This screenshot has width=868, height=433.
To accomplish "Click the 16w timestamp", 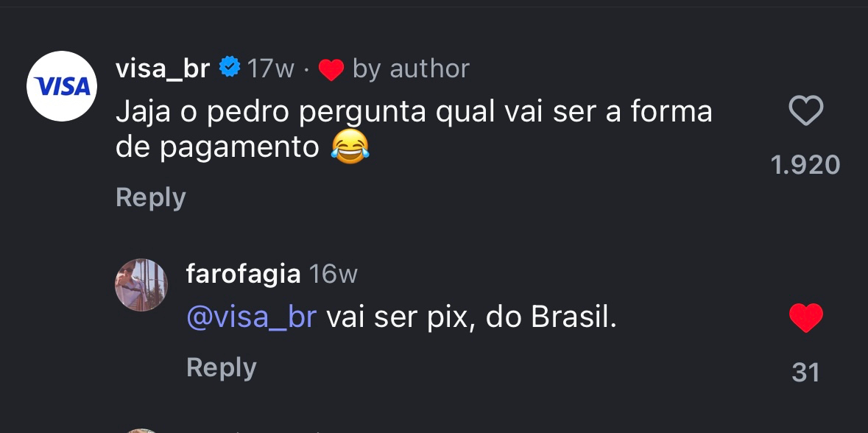I will [334, 274].
